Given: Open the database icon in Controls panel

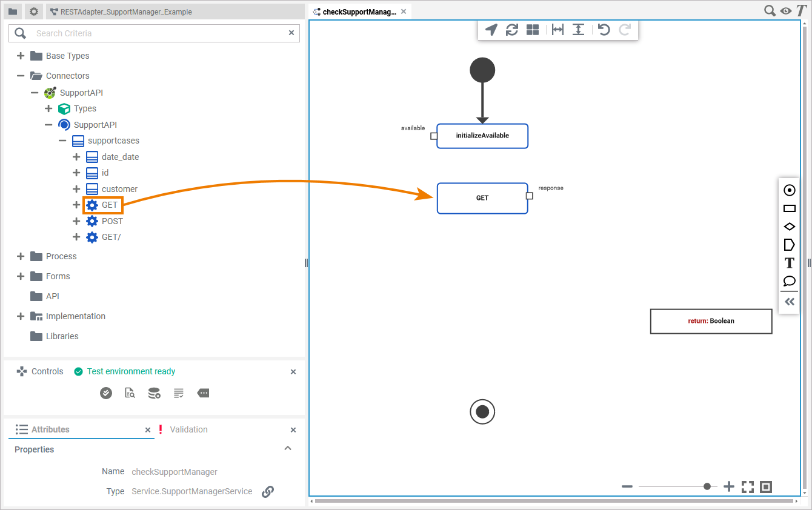Looking at the screenshot, I should tap(155, 394).
